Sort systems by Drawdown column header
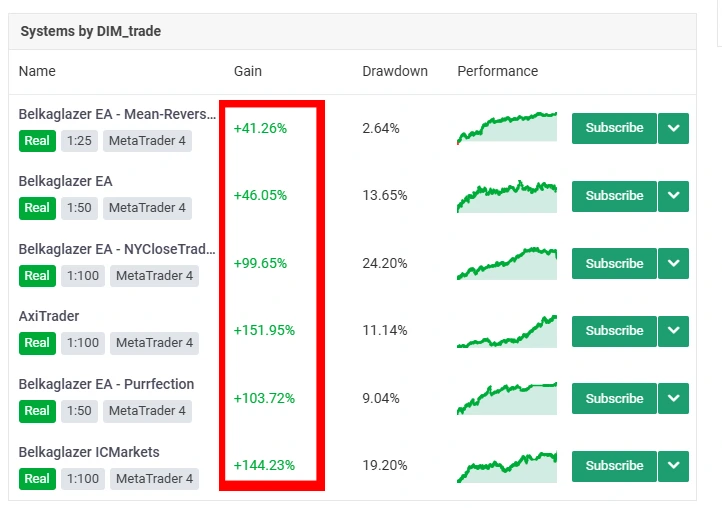This screenshot has width=722, height=508. [395, 71]
